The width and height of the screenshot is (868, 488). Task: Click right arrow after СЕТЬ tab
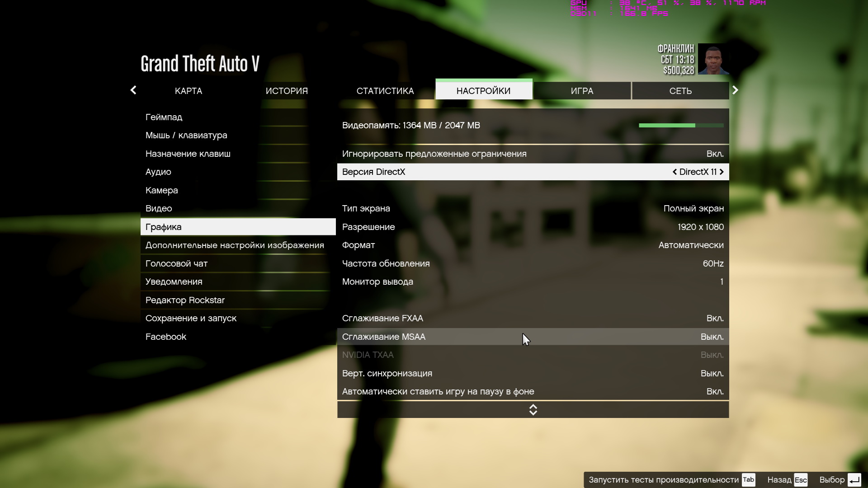735,90
